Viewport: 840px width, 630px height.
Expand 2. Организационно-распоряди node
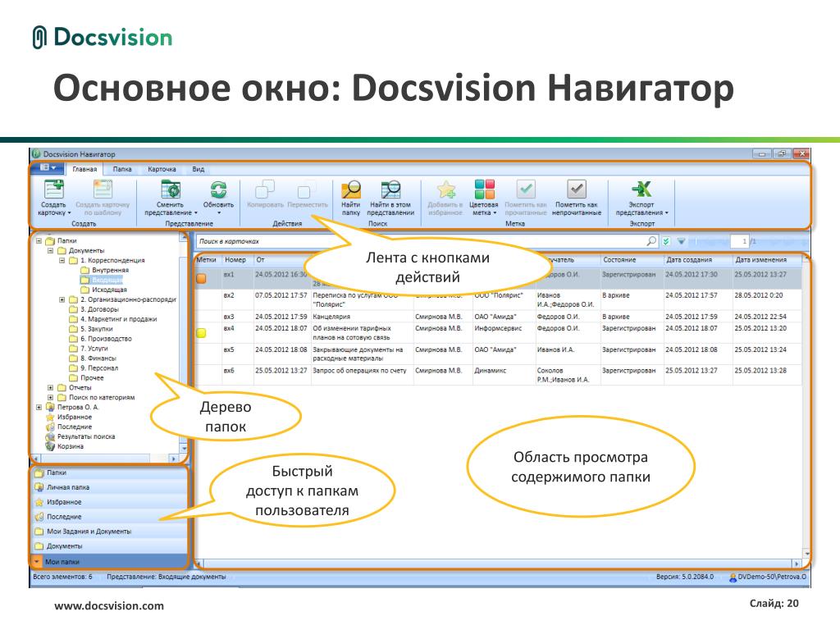62,299
